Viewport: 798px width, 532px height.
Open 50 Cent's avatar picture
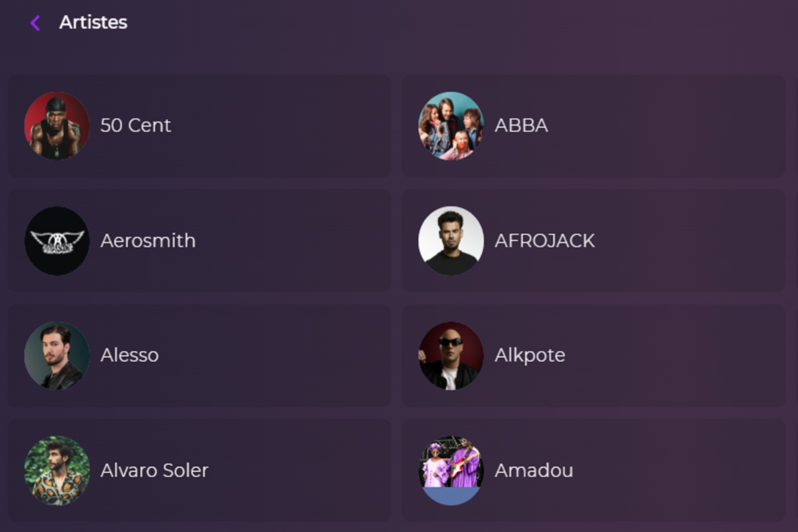[x=57, y=125]
